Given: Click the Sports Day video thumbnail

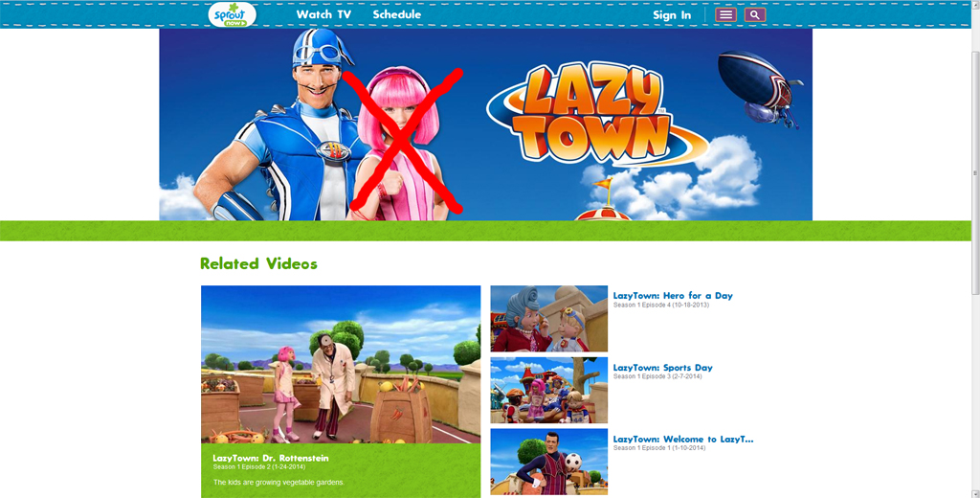Looking at the screenshot, I should click(x=548, y=390).
